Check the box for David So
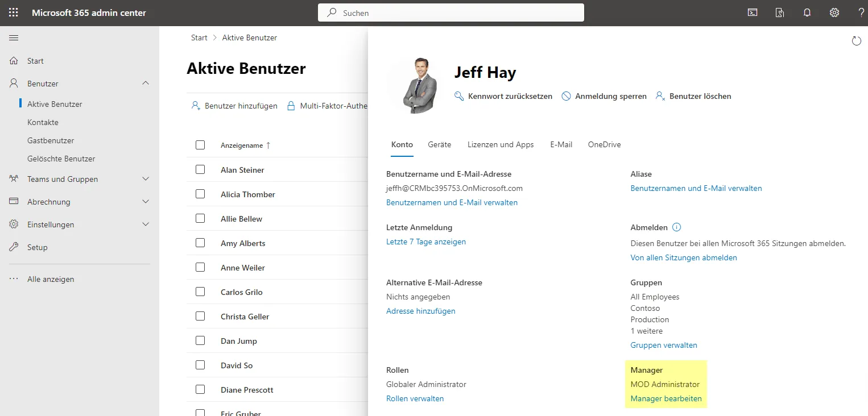Screen dimensions: 868x416 (x=200, y=365)
